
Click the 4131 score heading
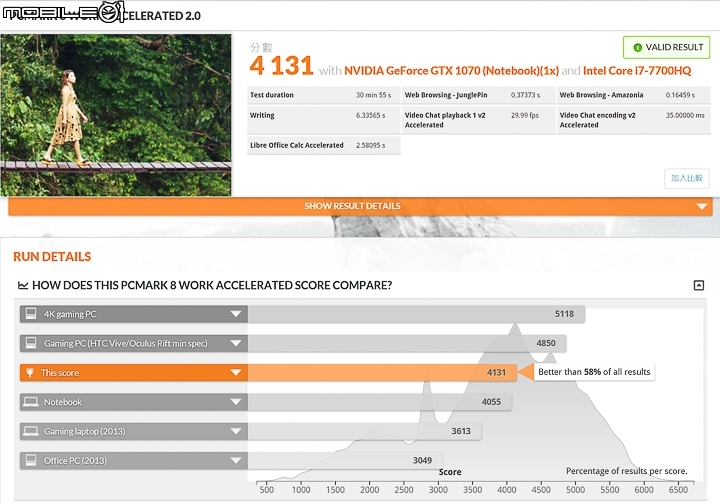click(x=281, y=65)
